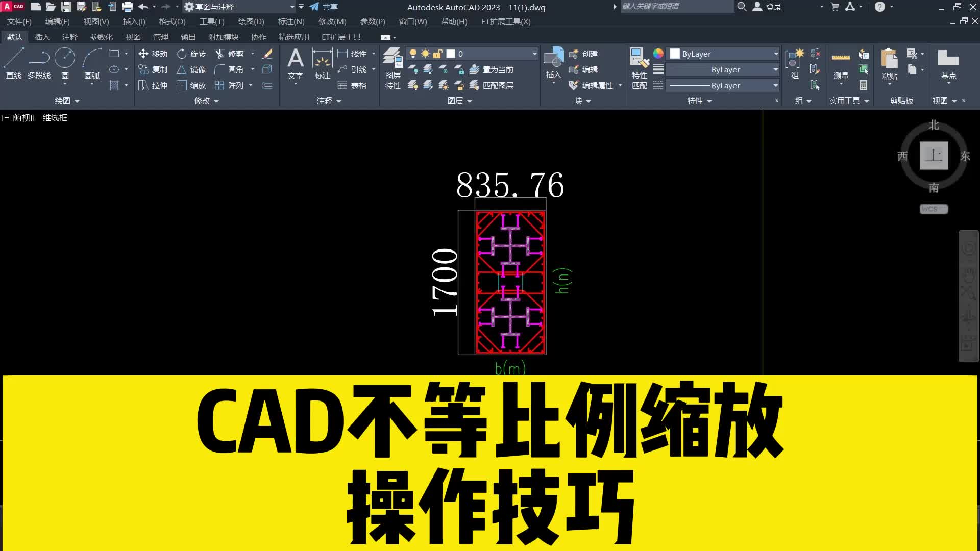
Task: Click the 共享 share button
Action: click(x=324, y=7)
